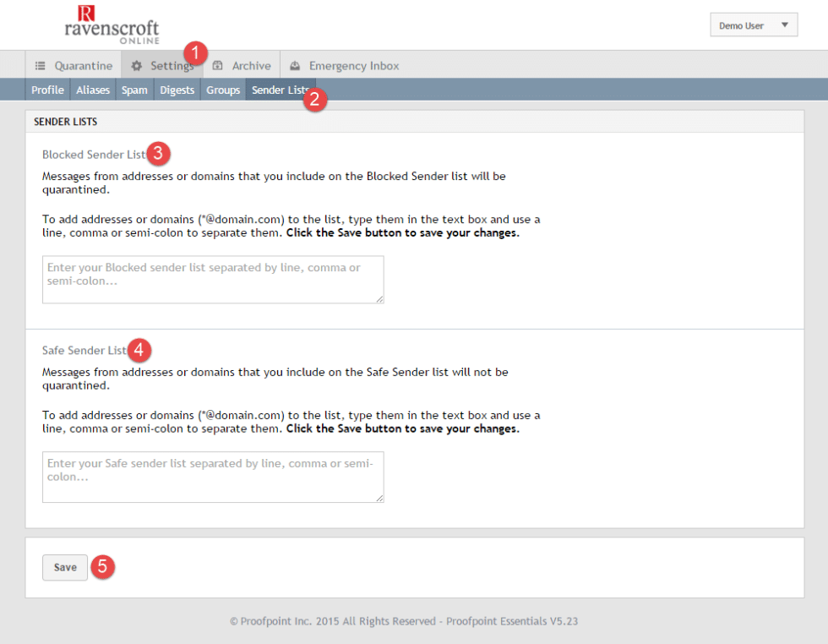
Task: Click the Archive box icon
Action: [215, 65]
